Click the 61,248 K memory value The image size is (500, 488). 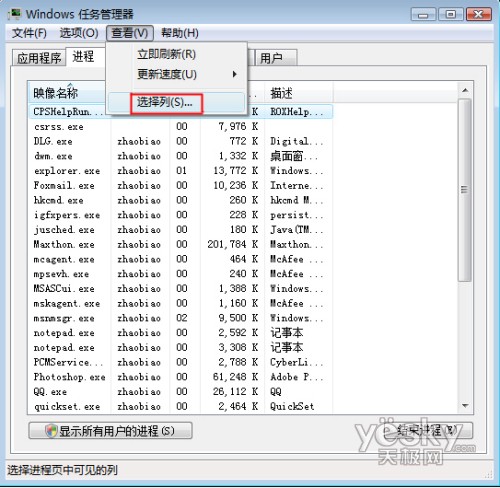[x=235, y=377]
